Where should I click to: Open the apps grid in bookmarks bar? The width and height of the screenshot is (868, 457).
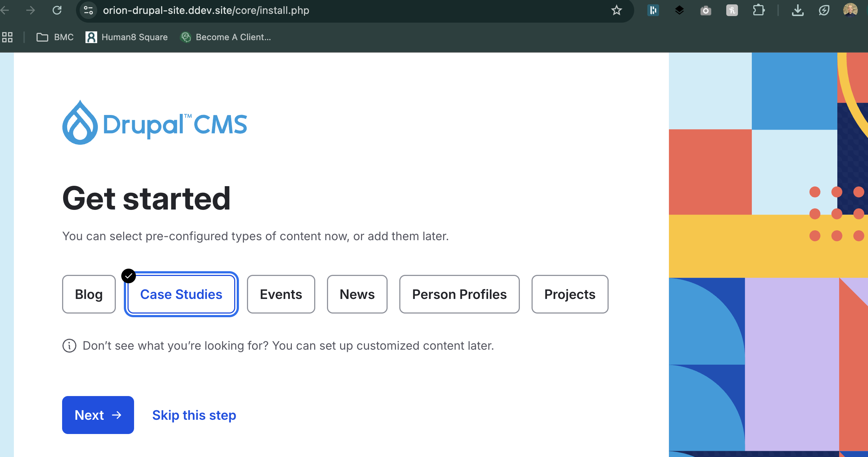click(7, 37)
